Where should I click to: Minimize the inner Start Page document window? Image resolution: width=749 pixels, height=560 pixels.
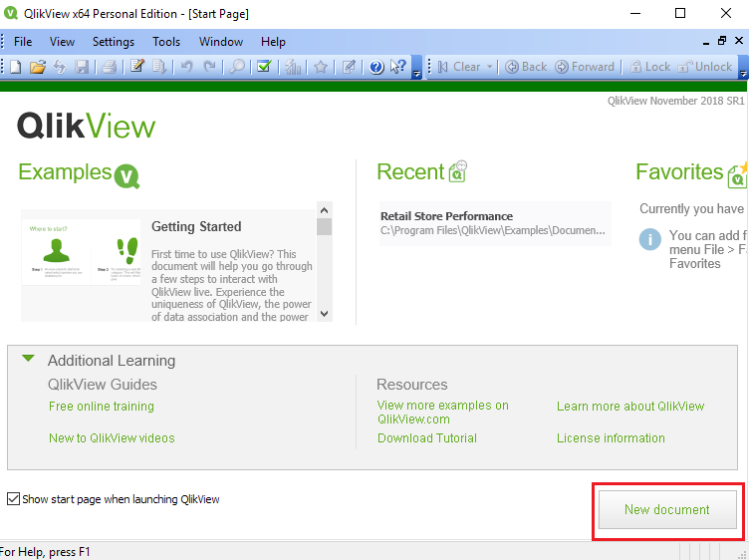(x=706, y=42)
